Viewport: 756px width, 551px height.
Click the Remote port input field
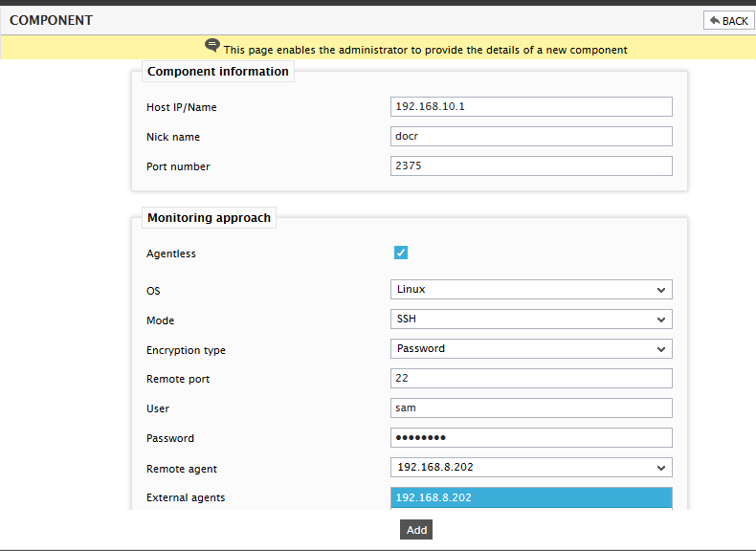pos(531,379)
